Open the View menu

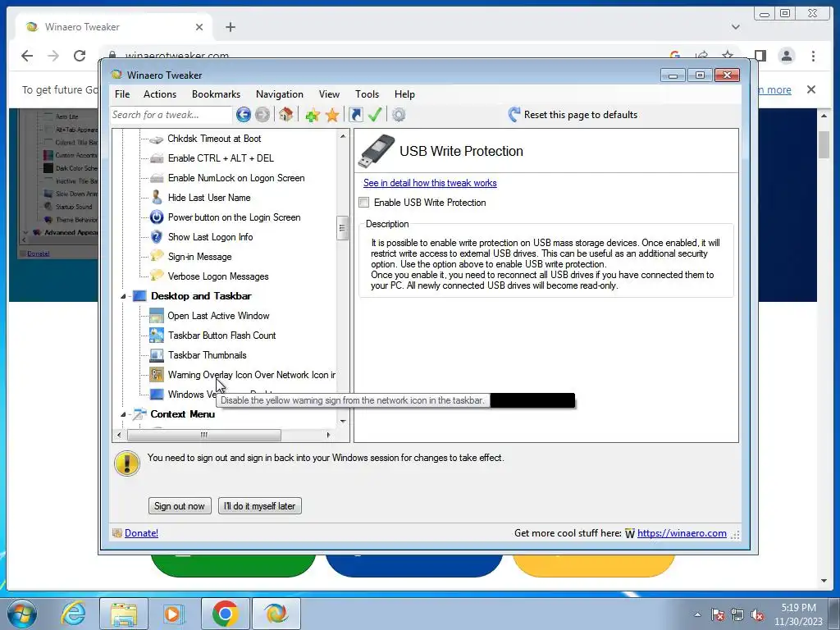click(x=329, y=94)
